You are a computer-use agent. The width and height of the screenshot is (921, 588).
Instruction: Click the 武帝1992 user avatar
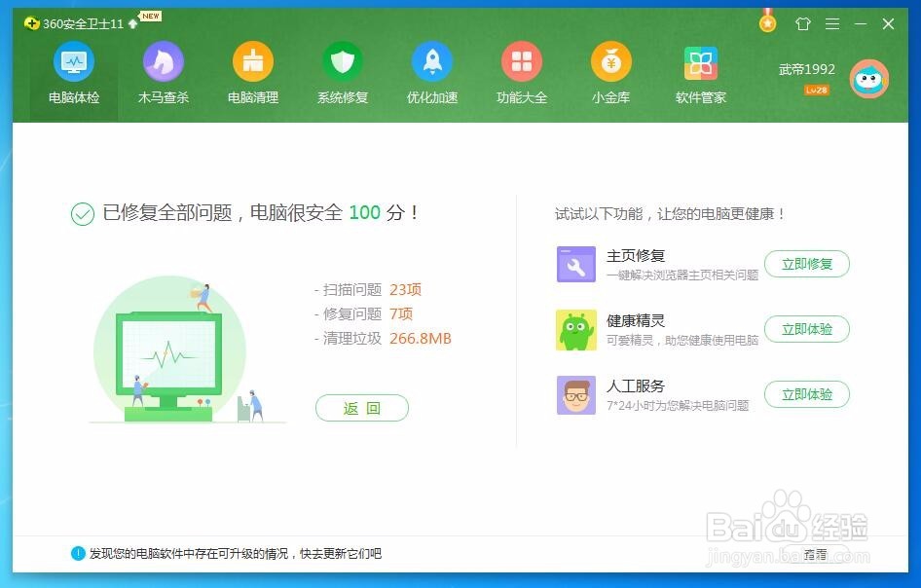(x=867, y=78)
